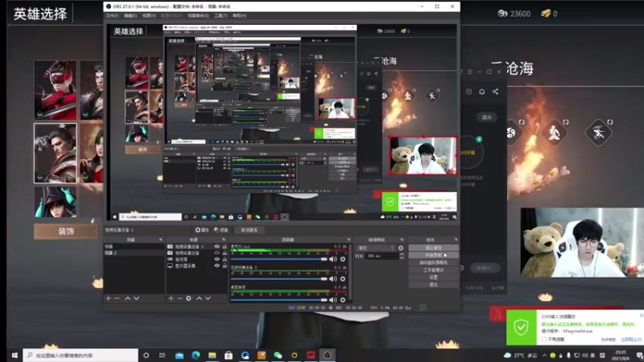Toggle visibility eye of 显示器采集 source
The height and width of the screenshot is (362, 644).
tap(217, 265)
